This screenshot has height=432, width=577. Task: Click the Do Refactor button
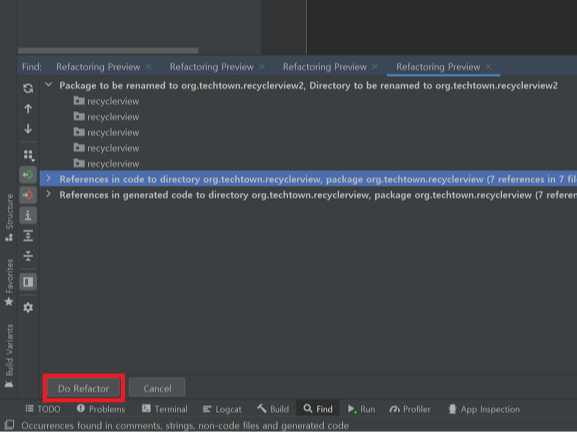(84, 388)
